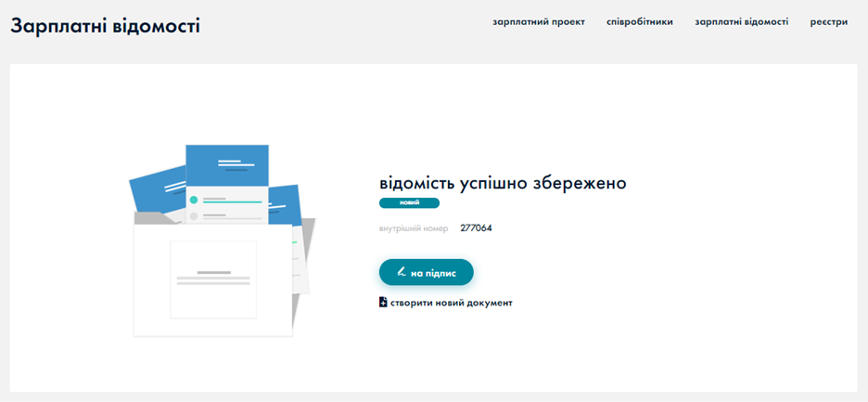Image resolution: width=868 pixels, height=402 pixels.
Task: Open the реєстри navigation item
Action: point(828,22)
